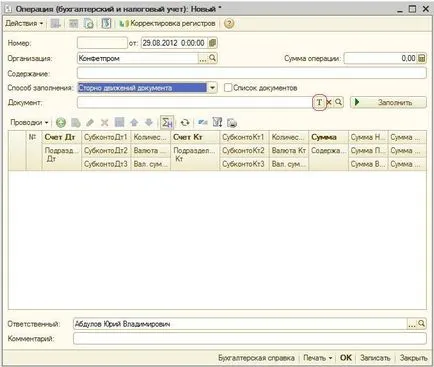Toggle the Список документов checkbox
434x367 pixels.
point(228,88)
